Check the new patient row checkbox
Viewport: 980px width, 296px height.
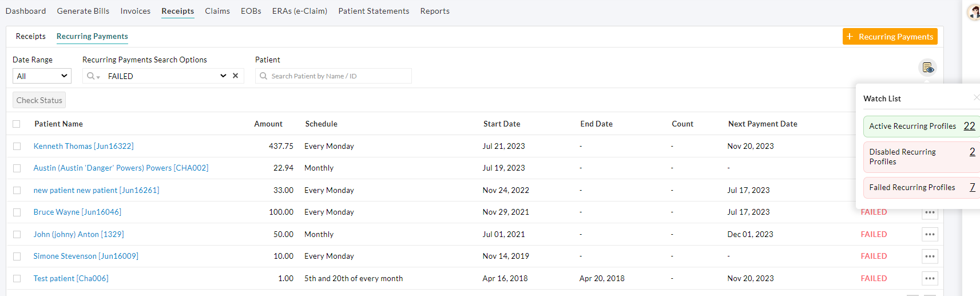17,190
